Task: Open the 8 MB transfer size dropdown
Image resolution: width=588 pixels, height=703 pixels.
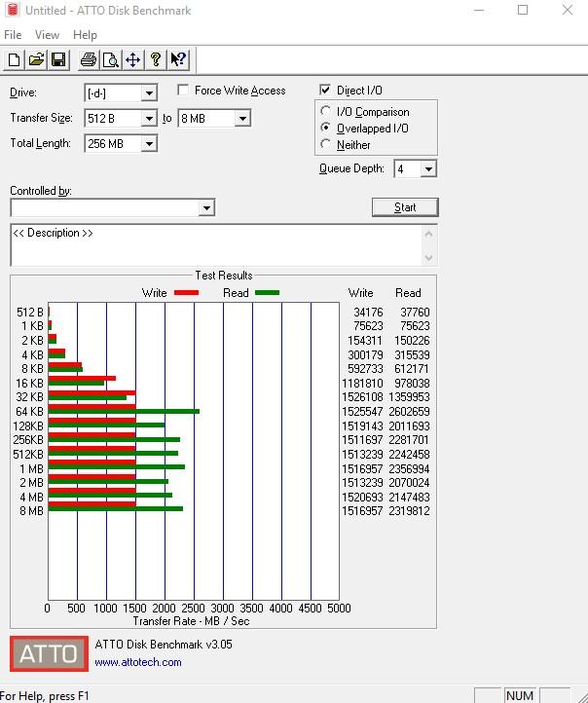Action: 242,119
